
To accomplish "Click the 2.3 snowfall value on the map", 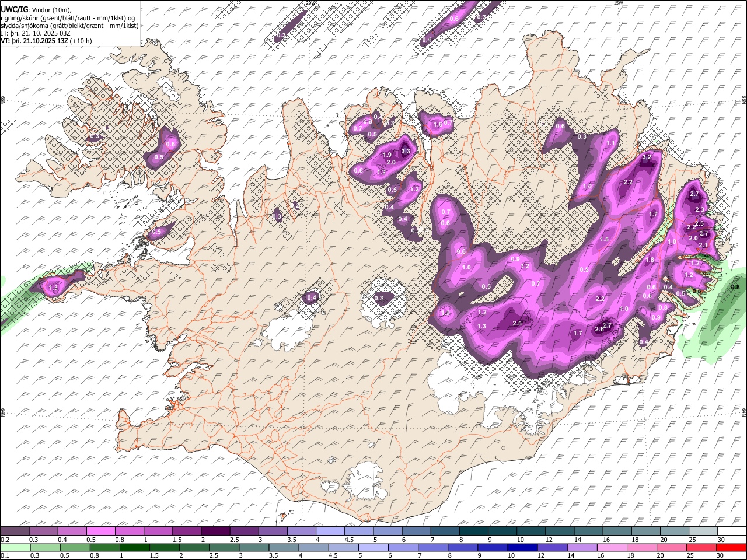I will click(700, 209).
